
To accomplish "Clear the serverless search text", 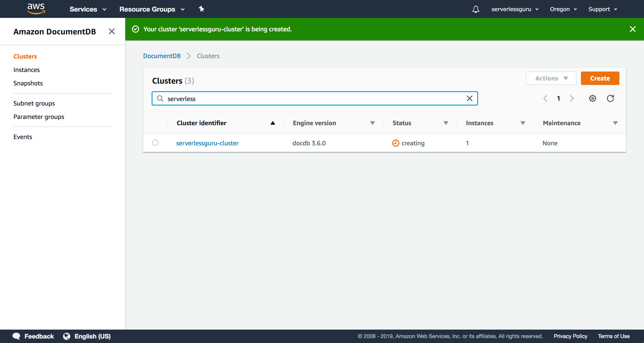I will coord(469,99).
